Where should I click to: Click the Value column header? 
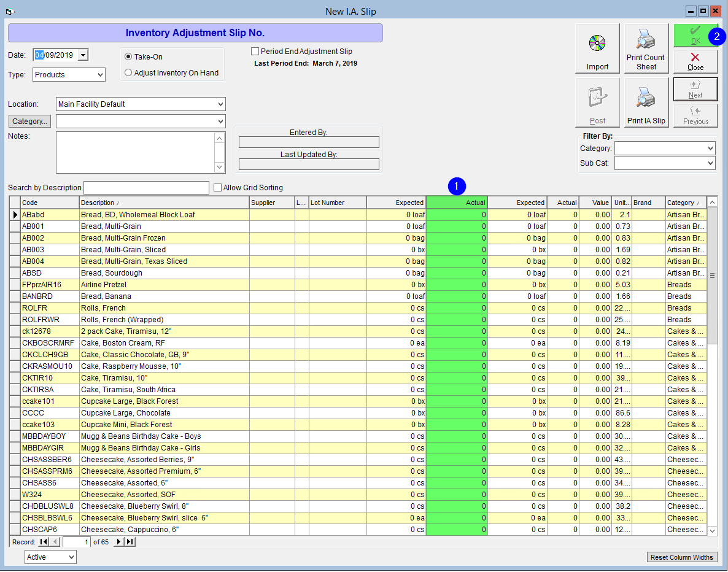pos(595,203)
